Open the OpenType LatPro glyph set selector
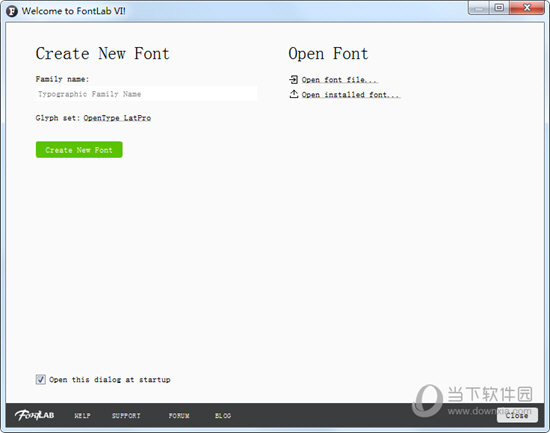Viewport: 550px width, 433px height. [x=117, y=118]
